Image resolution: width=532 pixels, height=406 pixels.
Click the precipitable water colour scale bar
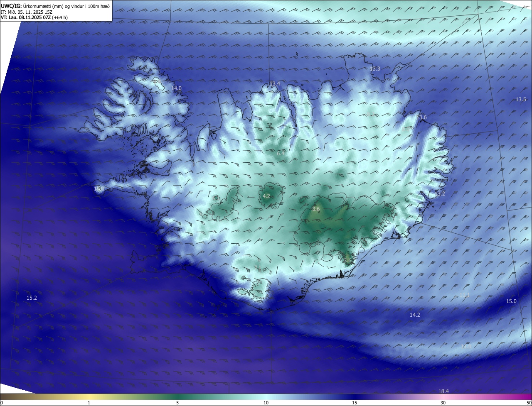(266, 397)
